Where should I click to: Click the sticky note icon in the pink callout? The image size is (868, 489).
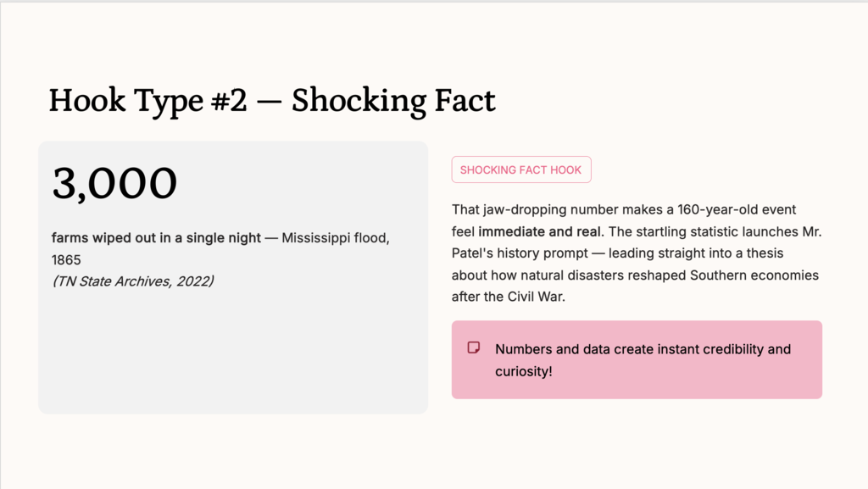point(474,347)
